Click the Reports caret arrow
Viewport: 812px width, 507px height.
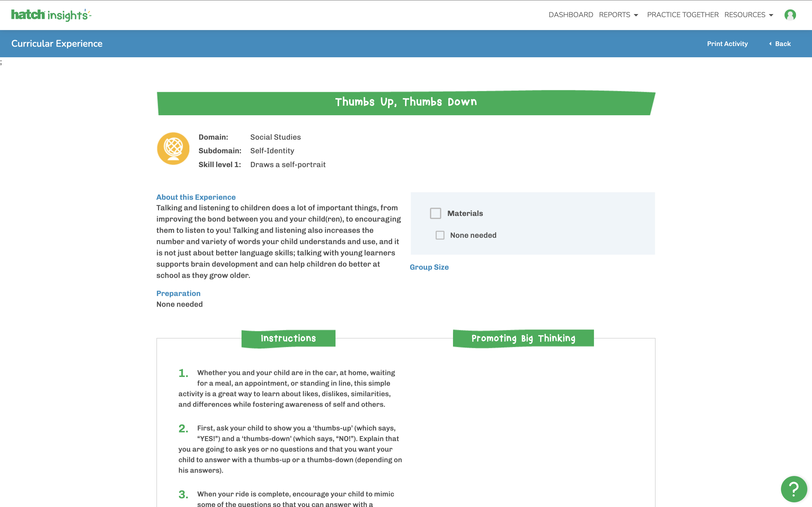click(636, 15)
